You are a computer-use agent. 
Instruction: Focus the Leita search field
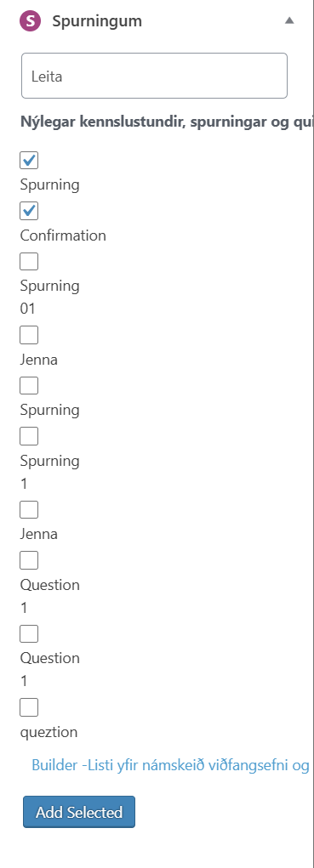pyautogui.click(x=154, y=76)
